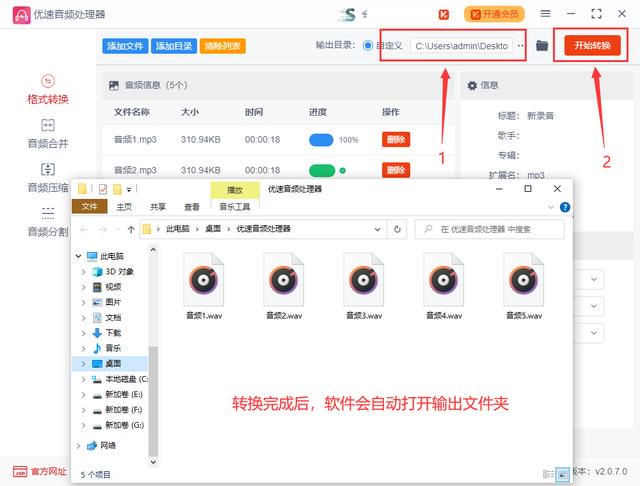640x486 pixels.
Task: Select the 音频3.wav file
Action: point(364,286)
